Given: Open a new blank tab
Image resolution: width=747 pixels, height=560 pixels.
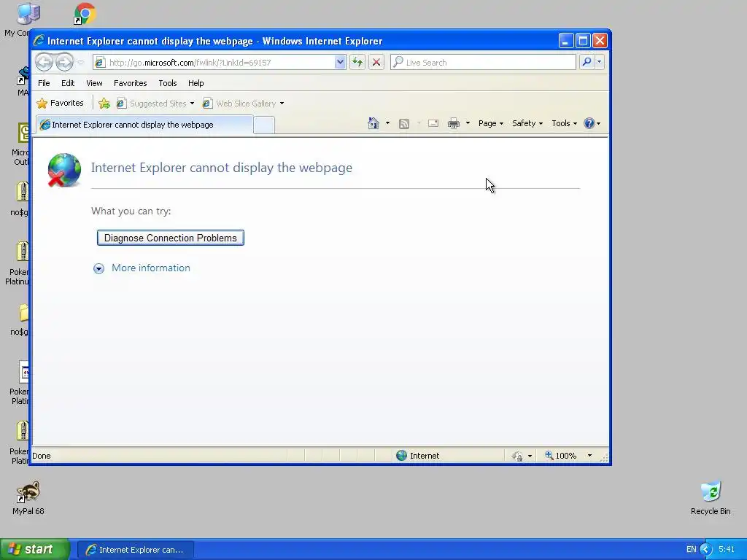Looking at the screenshot, I should click(x=264, y=125).
